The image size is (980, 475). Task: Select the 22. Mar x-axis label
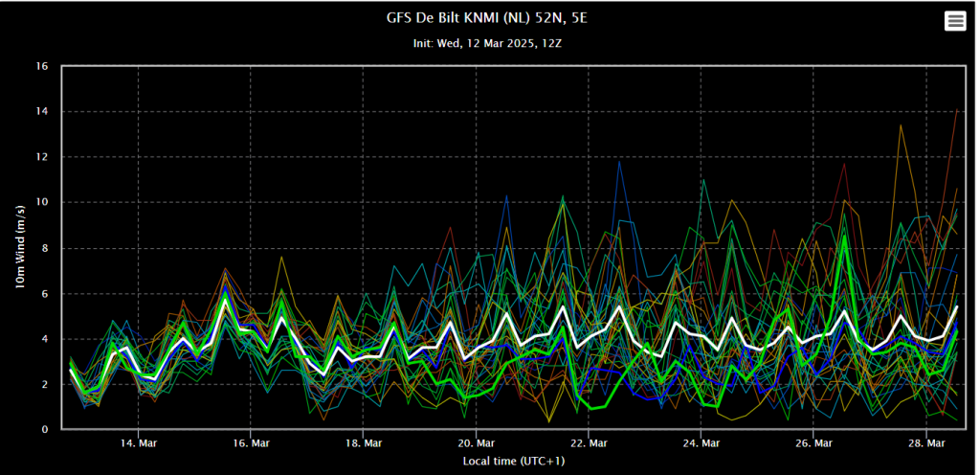589,443
